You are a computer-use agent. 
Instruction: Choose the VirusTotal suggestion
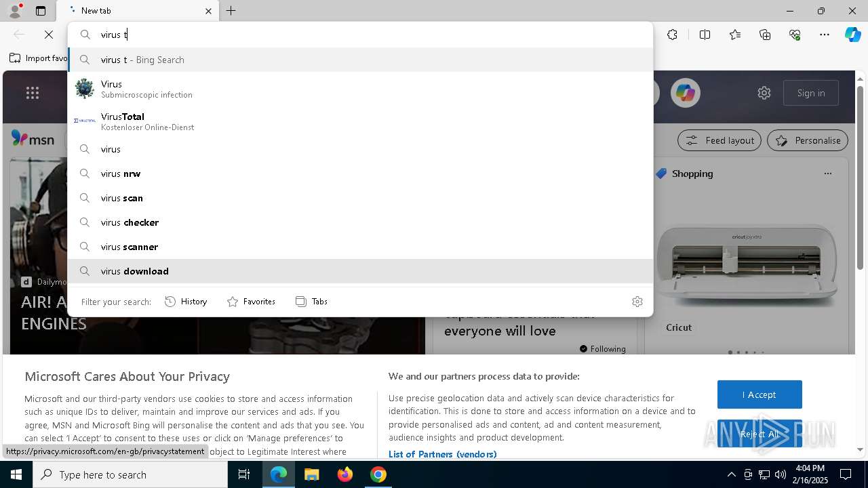click(360, 121)
